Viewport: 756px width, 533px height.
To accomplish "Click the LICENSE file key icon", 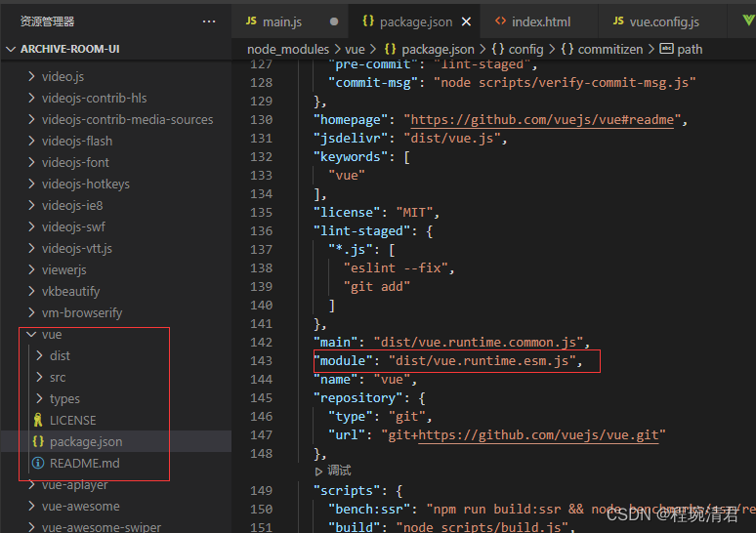I will [x=38, y=420].
